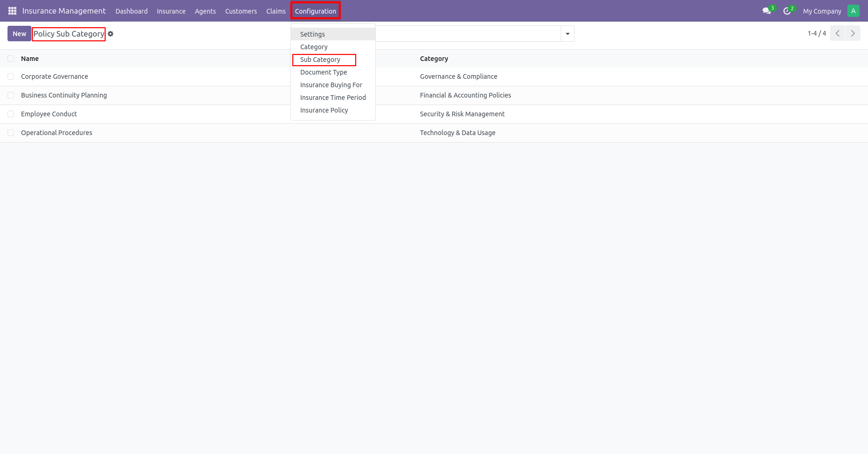Click the user avatar A
Image resolution: width=868 pixels, height=454 pixels.
click(853, 11)
